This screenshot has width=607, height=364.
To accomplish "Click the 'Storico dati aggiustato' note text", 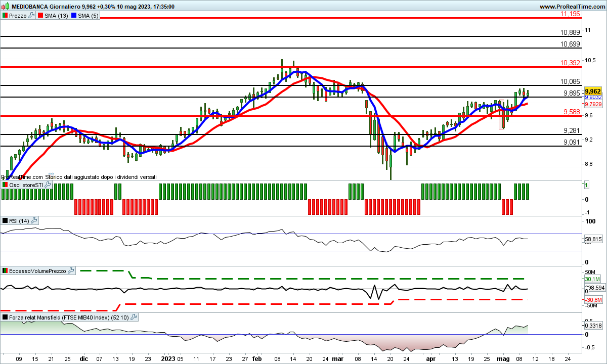I will (101, 177).
